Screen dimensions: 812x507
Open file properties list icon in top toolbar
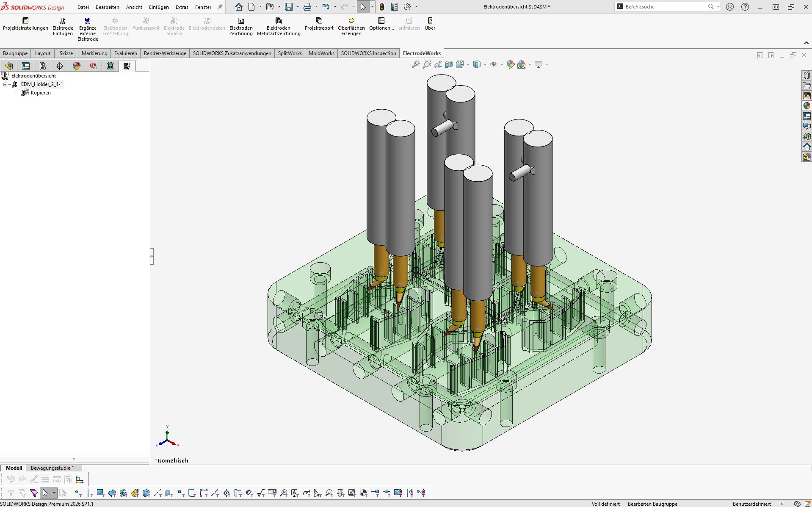(395, 7)
